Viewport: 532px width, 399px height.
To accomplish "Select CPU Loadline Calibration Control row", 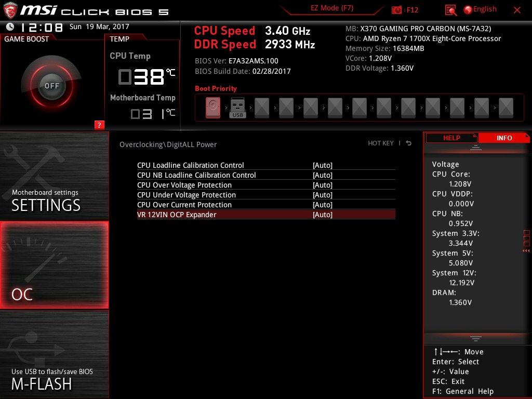I will point(266,165).
